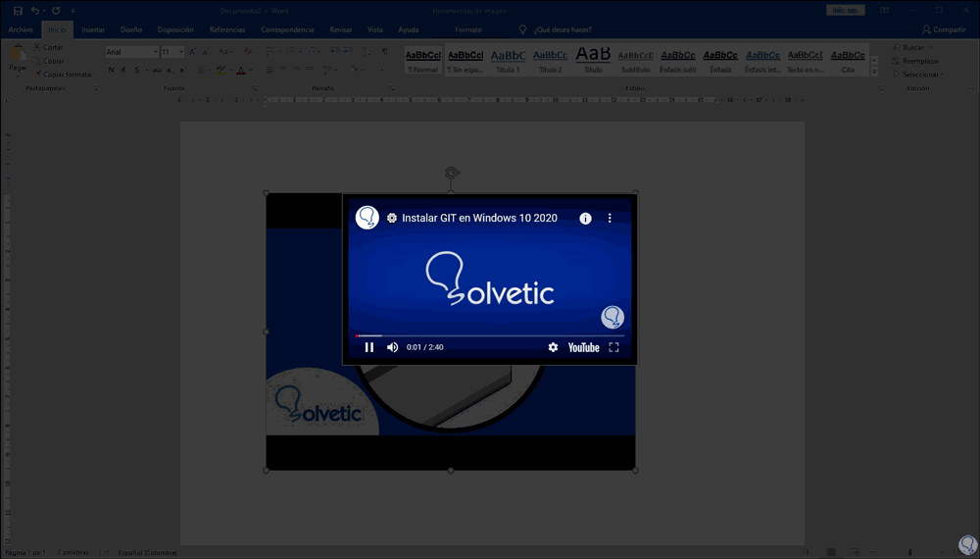Click Cortar in the clipboard group
Image resolution: width=980 pixels, height=559 pixels.
[48, 47]
